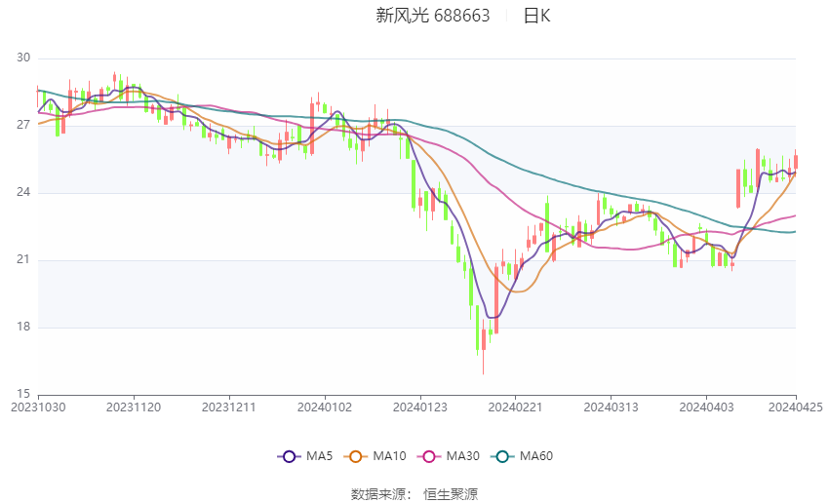Click the lowest candlestick wick near 16
Image resolution: width=829 pixels, height=504 pixels.
(x=483, y=346)
